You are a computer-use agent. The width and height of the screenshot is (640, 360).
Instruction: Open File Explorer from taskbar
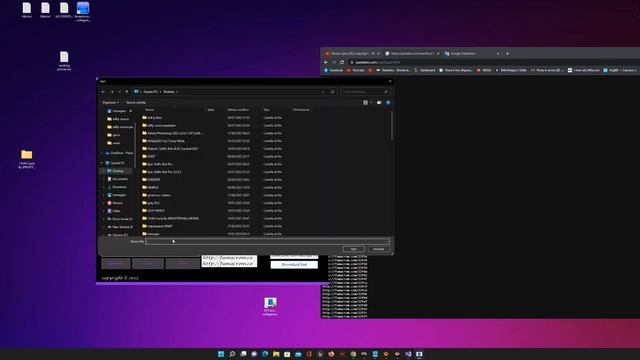tap(276, 354)
